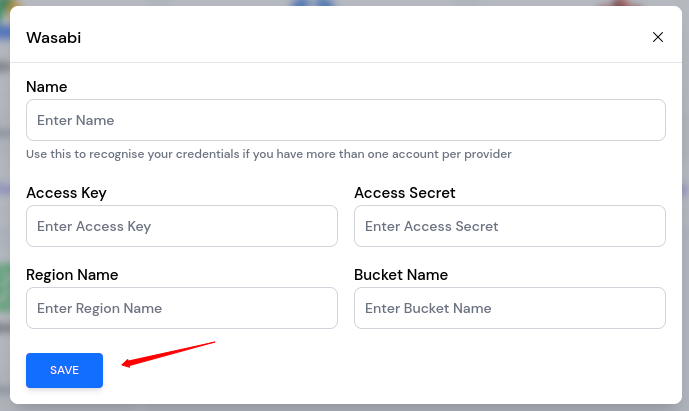Click the 'Enter Name' placeholder text
The height and width of the screenshot is (411, 689).
[x=76, y=120]
